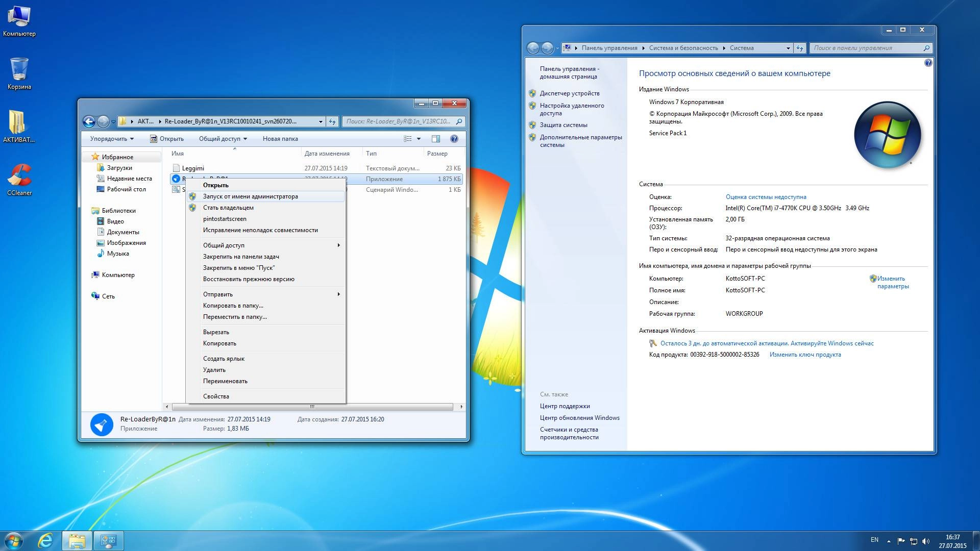Open the Корзина recycle bin icon
980x551 pixels.
[19, 73]
